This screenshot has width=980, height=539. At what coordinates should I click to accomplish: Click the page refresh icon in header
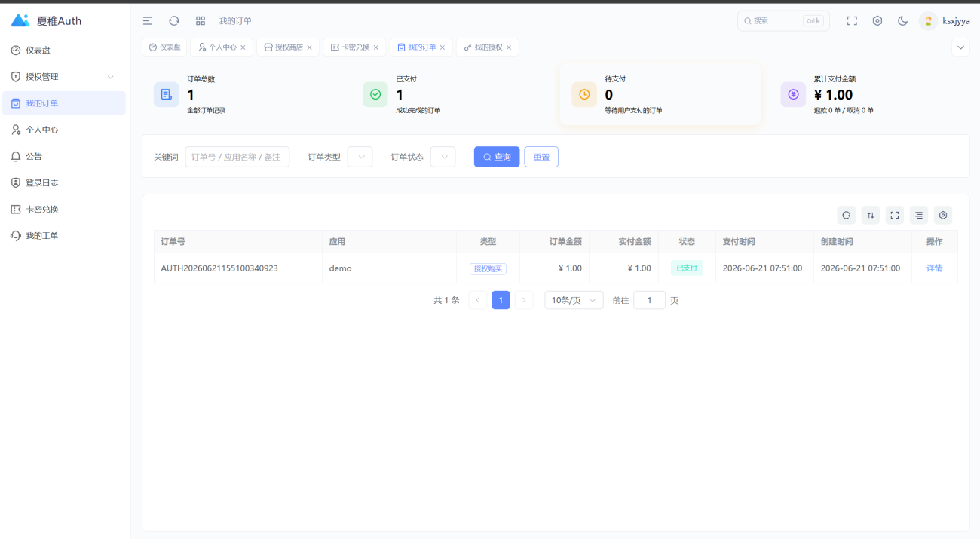tap(174, 21)
